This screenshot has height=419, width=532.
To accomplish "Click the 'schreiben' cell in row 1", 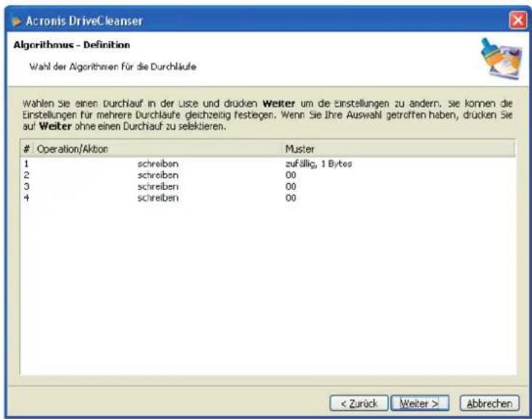I will coord(158,164).
